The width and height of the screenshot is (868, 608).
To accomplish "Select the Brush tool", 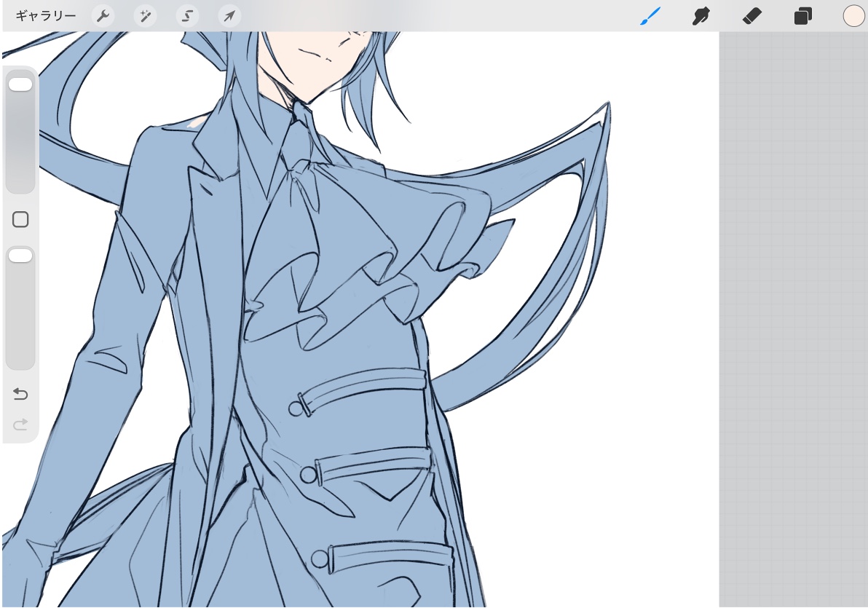I will coord(650,16).
